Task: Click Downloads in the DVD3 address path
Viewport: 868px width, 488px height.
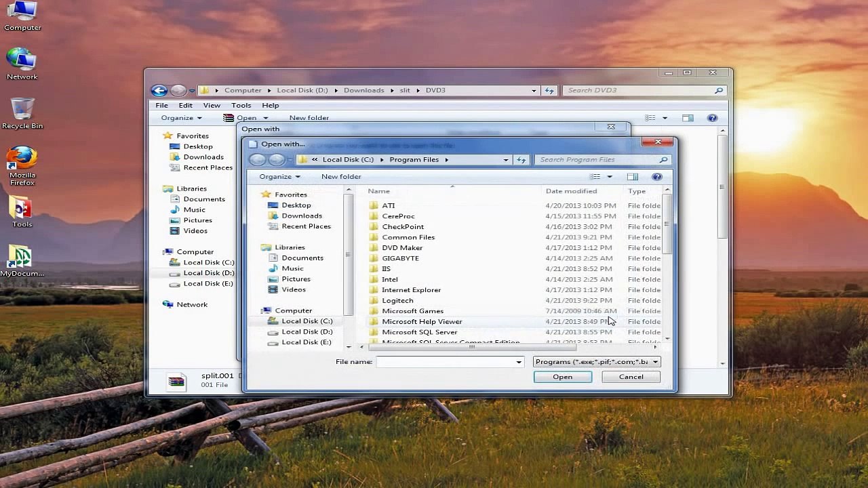Action: 363,90
